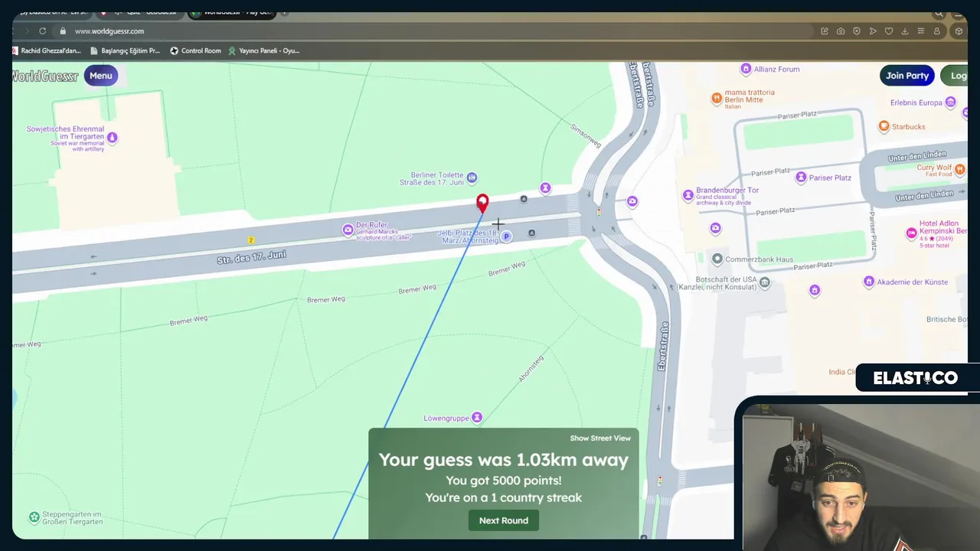Open the Rachid Ghezzal'dan bookmark
Viewport: 980px width, 551px height.
coord(47,51)
